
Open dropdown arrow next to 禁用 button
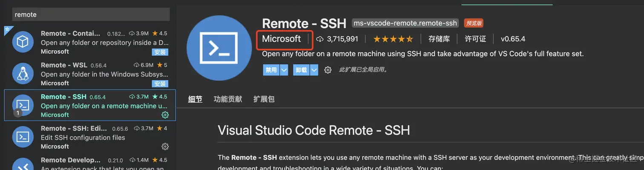click(284, 70)
